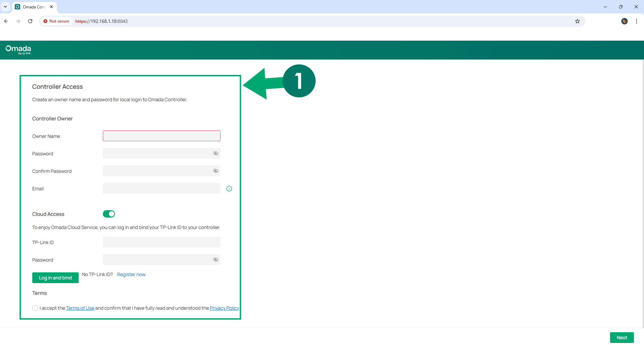Image resolution: width=644 pixels, height=345 pixels.
Task: Focus the Owner Name input field
Action: coord(161,136)
